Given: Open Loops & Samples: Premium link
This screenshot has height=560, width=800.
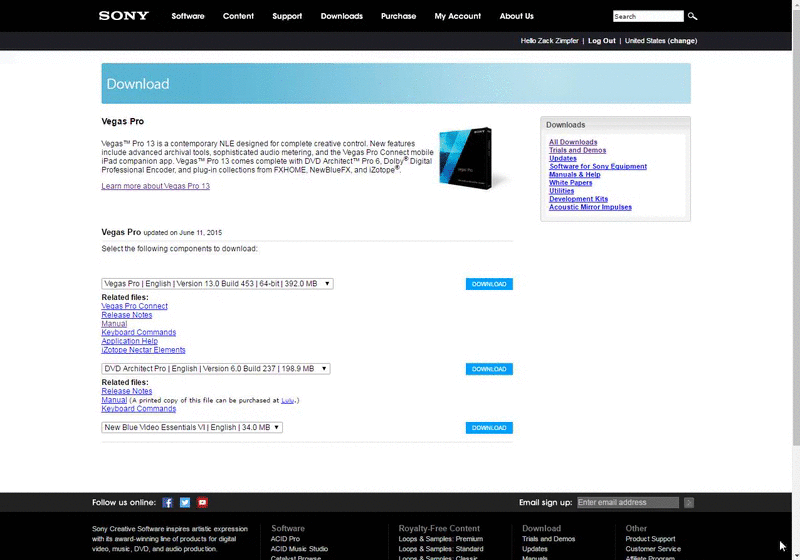Looking at the screenshot, I should click(x=441, y=539).
